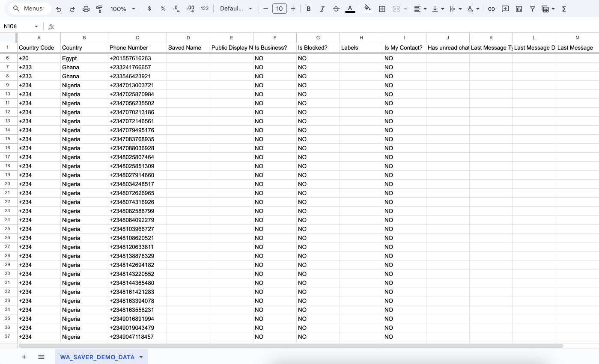
Task: Toggle strikethrough formatting
Action: (336, 9)
